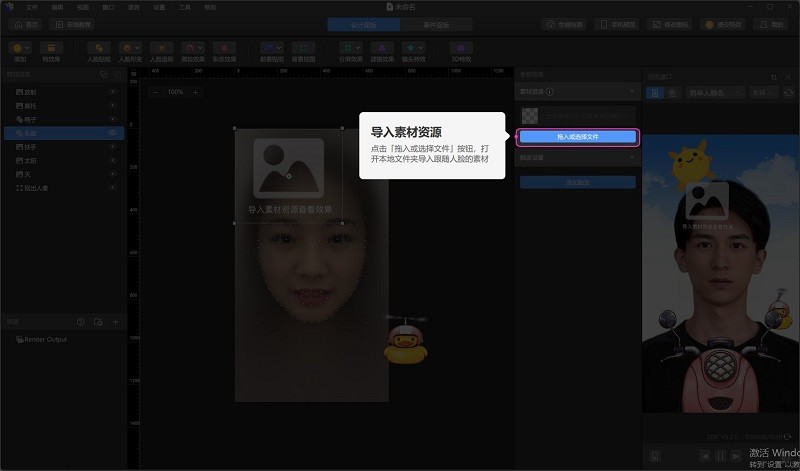Open the 工具 menu

185,8
